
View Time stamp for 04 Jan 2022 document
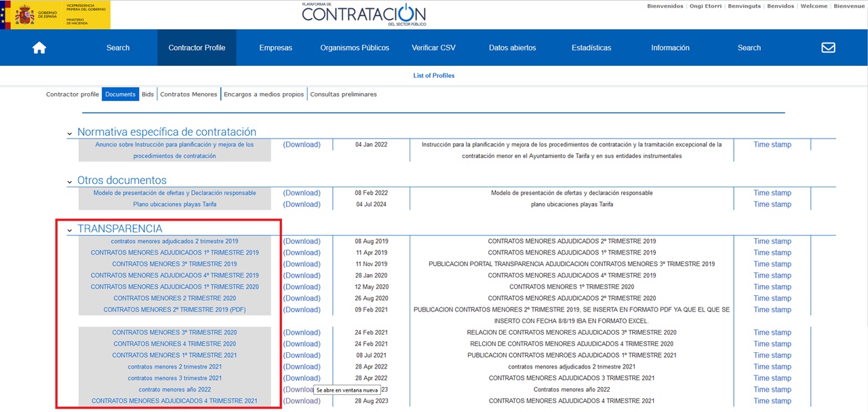pyautogui.click(x=772, y=145)
